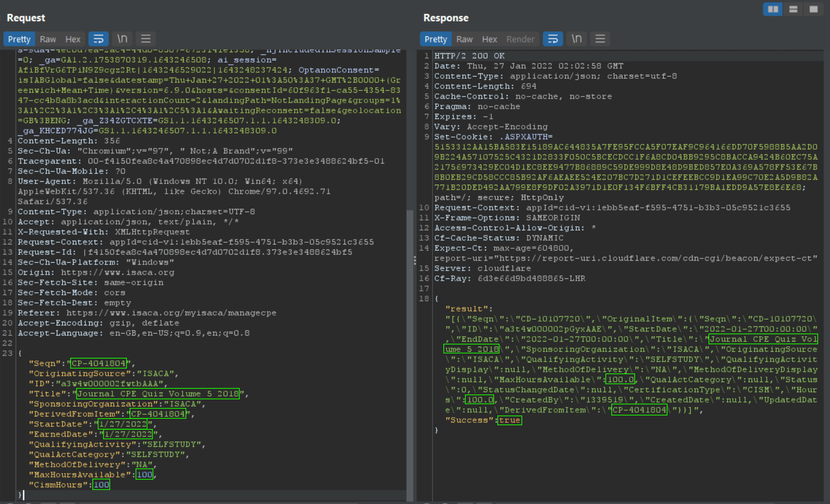Click the Expect-Ct max-age header line
Screen dimensions: 830x504
(504, 248)
